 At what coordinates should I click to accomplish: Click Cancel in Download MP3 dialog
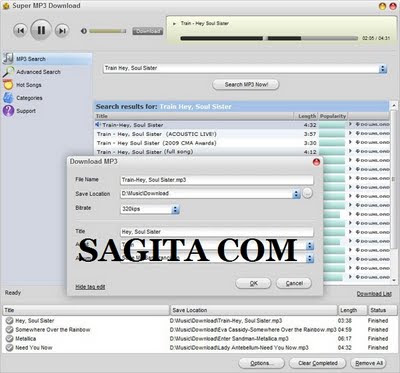pos(294,283)
